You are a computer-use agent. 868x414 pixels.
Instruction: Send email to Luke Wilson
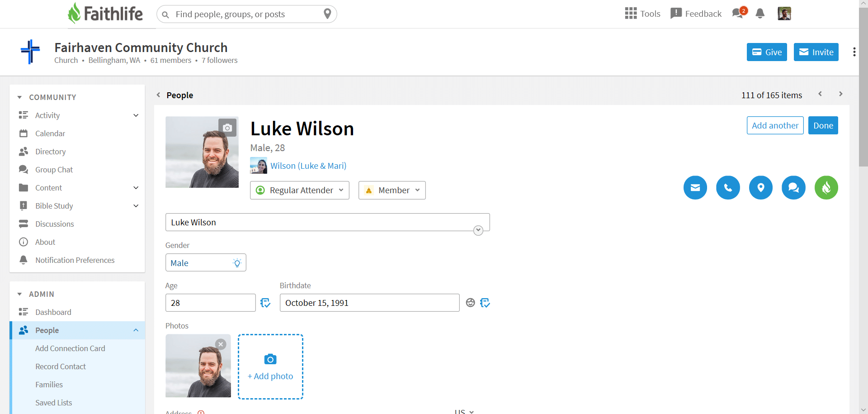pyautogui.click(x=695, y=187)
